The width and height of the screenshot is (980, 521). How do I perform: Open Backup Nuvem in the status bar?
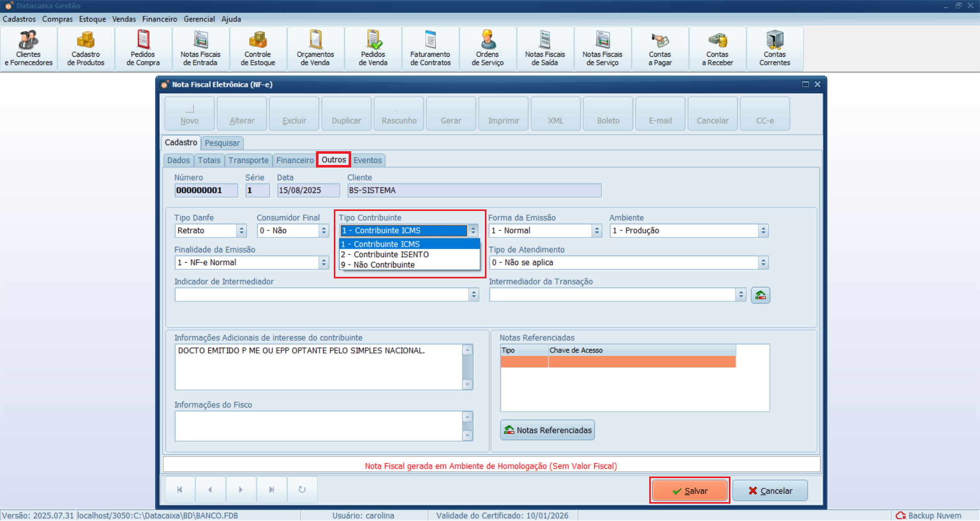[x=929, y=515]
